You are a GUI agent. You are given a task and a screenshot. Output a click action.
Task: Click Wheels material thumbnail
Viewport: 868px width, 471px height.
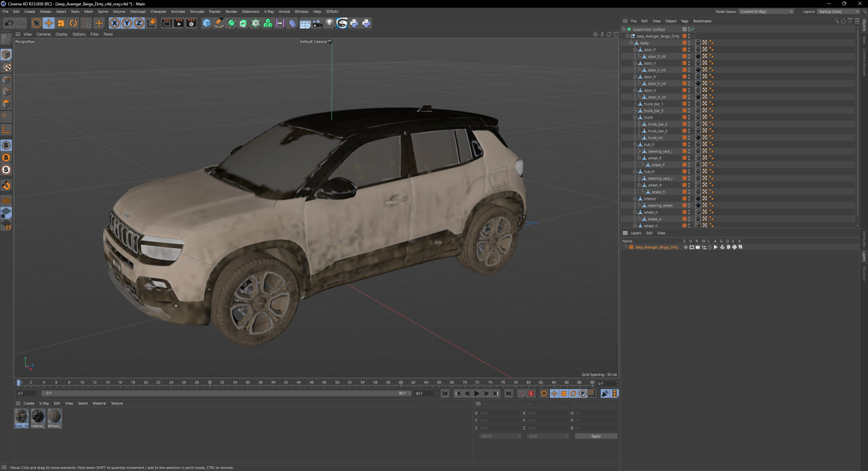(54, 416)
